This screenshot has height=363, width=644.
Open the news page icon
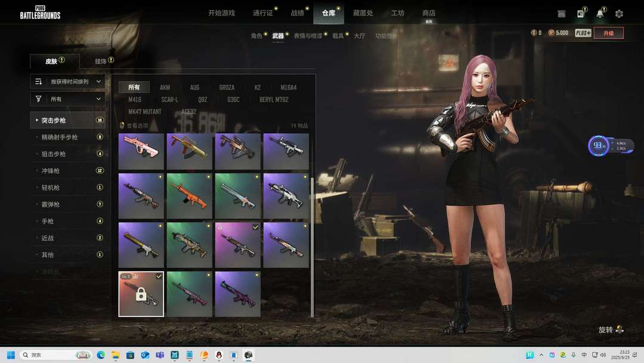tap(581, 14)
